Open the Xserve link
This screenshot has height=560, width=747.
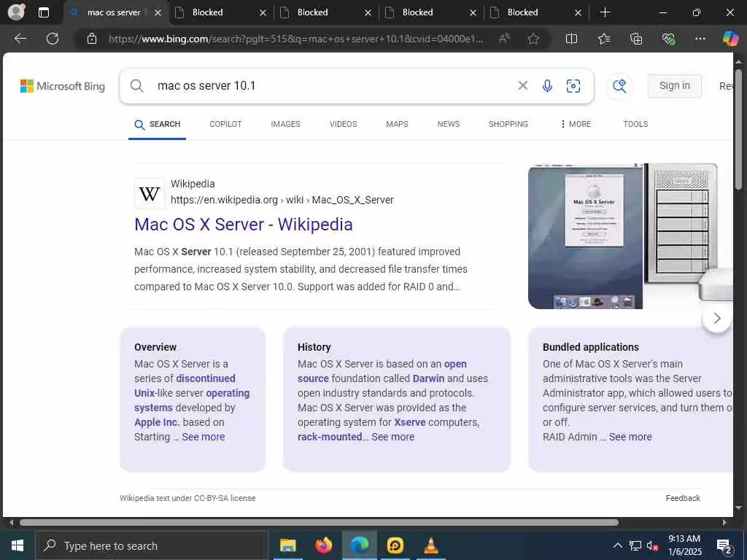[410, 422]
